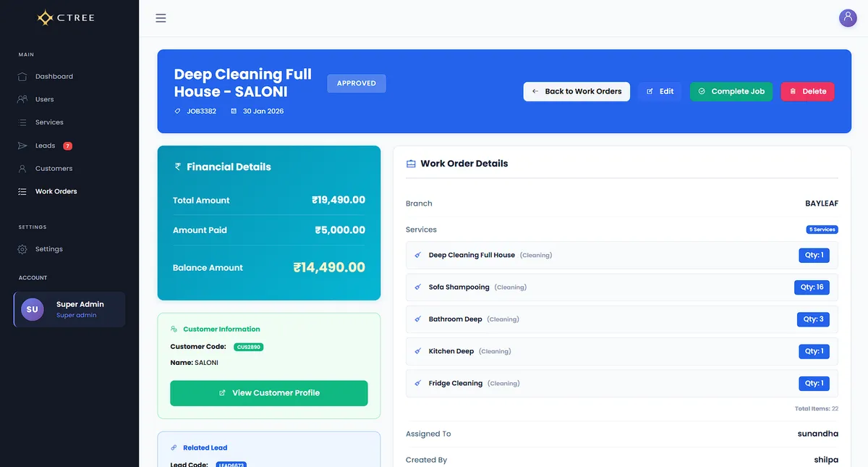Click the Work Orders checklist icon
This screenshot has height=467, width=868.
click(22, 192)
